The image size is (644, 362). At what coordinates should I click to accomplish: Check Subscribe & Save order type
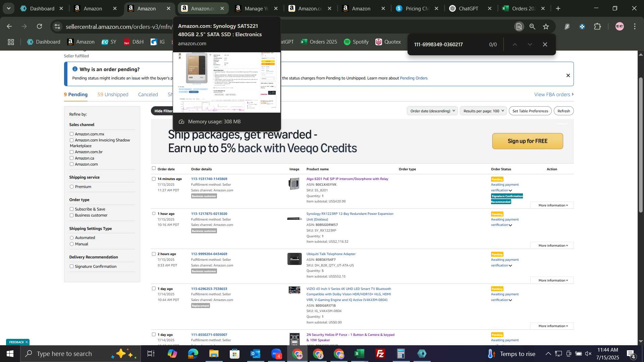point(71,209)
